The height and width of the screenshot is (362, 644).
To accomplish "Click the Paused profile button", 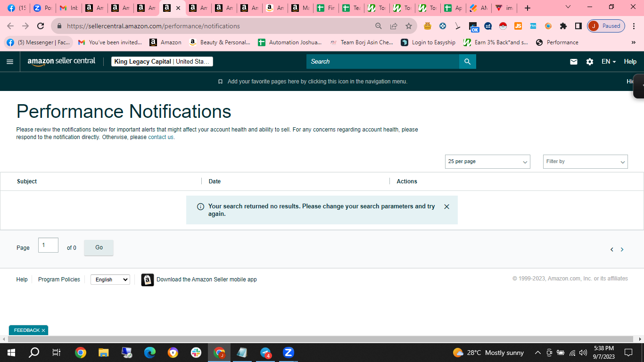I will tap(606, 26).
